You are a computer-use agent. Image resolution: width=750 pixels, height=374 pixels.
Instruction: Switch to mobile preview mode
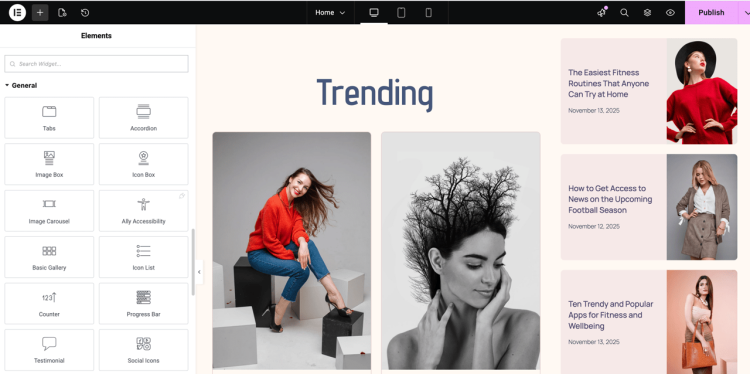click(429, 13)
